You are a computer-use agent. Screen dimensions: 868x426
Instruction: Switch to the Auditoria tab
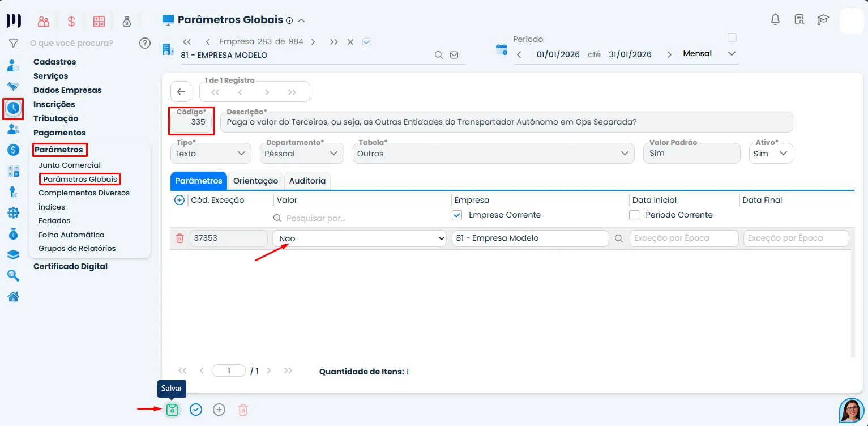pyautogui.click(x=307, y=181)
